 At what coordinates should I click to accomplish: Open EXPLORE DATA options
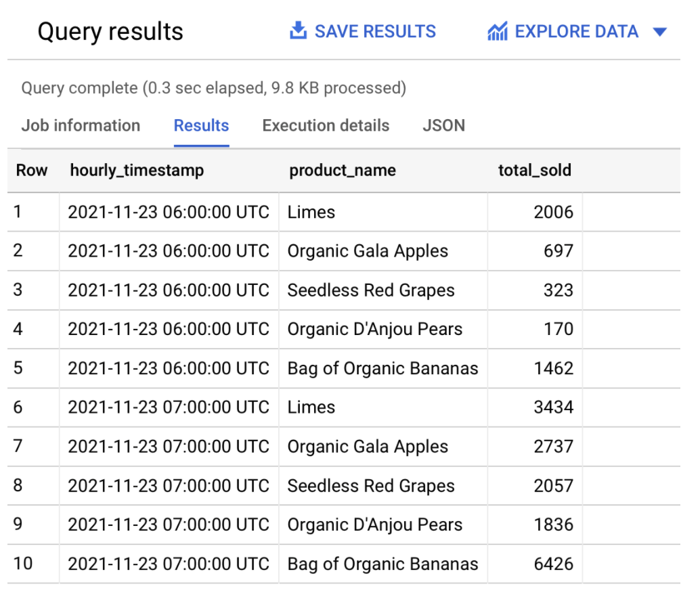pos(575,30)
